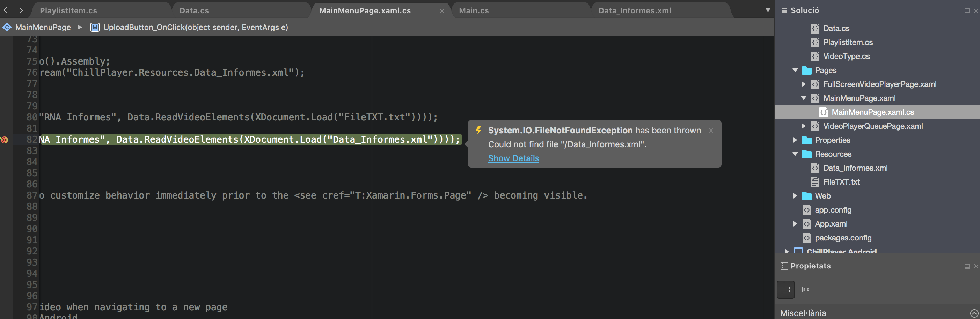Select FileTXT.txt in Resources

[841, 182]
